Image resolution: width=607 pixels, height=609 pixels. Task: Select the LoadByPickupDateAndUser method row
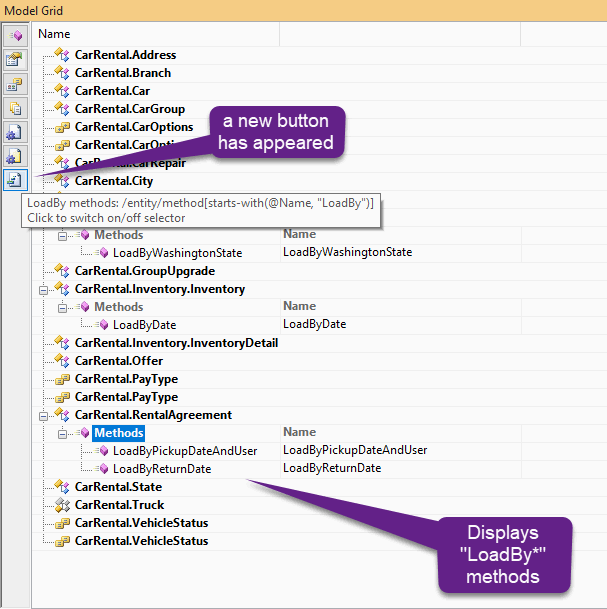pyautogui.click(x=184, y=451)
